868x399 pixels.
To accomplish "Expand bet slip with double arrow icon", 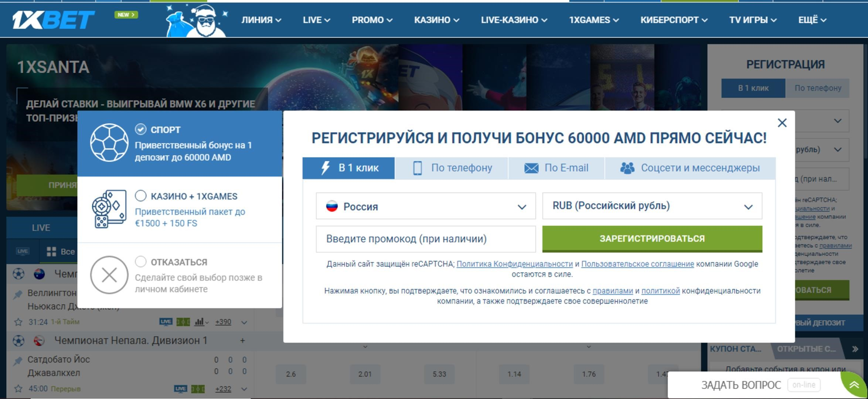I will (855, 349).
